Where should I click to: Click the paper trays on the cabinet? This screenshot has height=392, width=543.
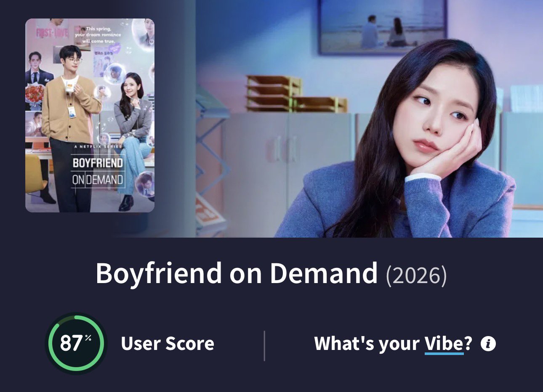[295, 94]
